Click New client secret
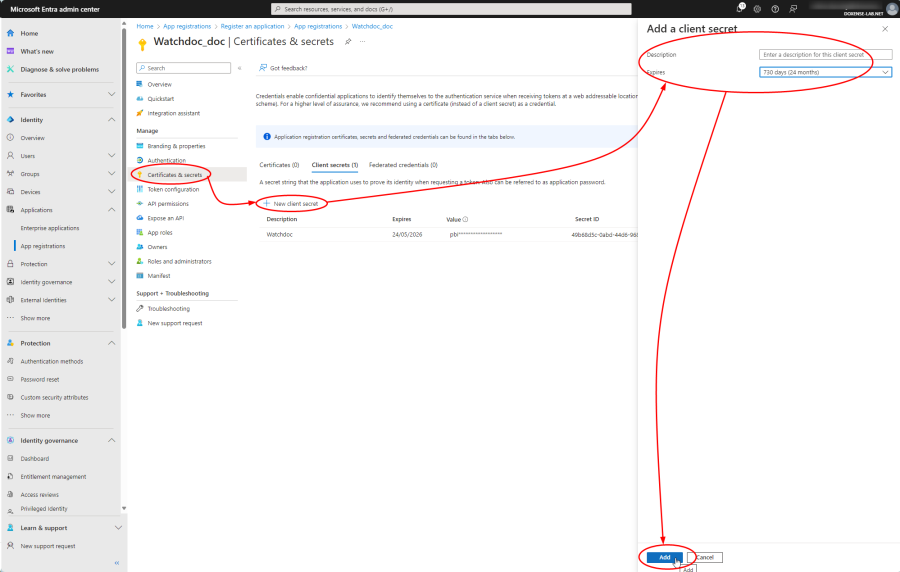The image size is (900, 572). click(x=295, y=203)
